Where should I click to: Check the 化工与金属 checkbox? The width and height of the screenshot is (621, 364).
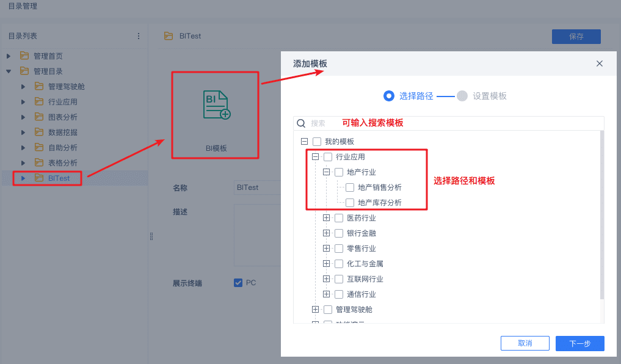click(339, 264)
